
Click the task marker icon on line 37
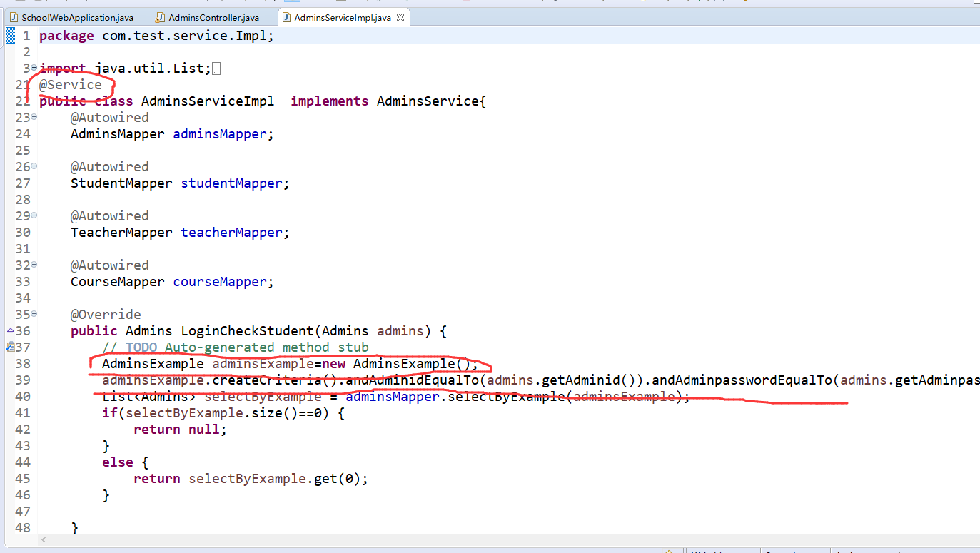tap(10, 347)
